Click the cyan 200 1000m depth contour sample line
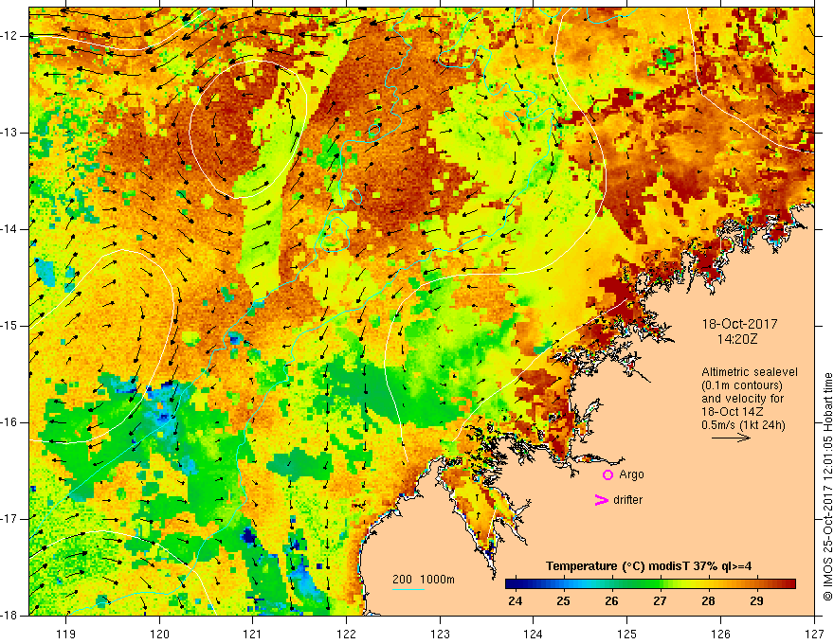Viewport: 834px width, 644px height. coord(408,589)
